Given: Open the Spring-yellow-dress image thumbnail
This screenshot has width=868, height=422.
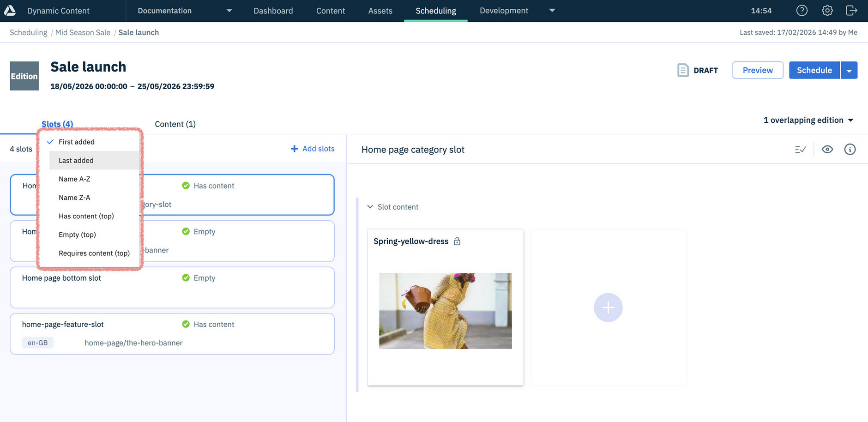Looking at the screenshot, I should coord(445,311).
